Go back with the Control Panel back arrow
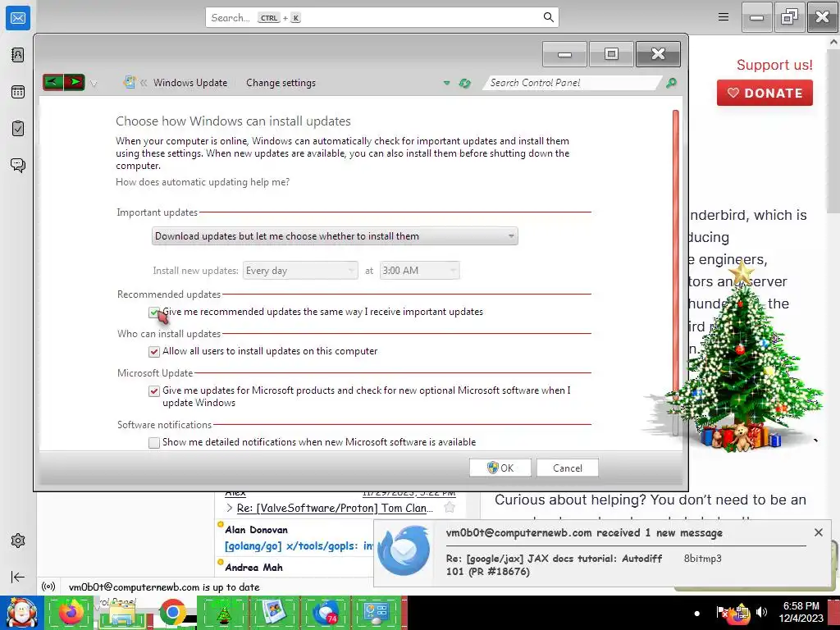This screenshot has height=630, width=840. pos(53,82)
